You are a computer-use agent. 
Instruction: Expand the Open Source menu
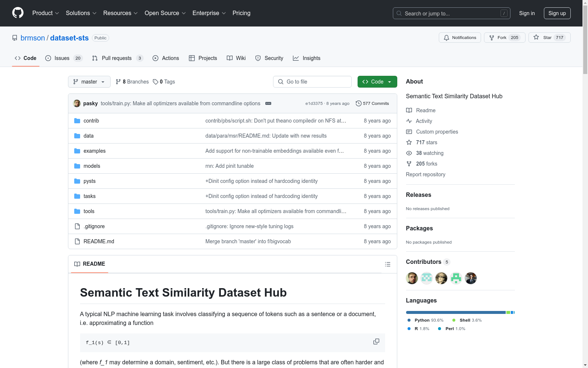165,13
